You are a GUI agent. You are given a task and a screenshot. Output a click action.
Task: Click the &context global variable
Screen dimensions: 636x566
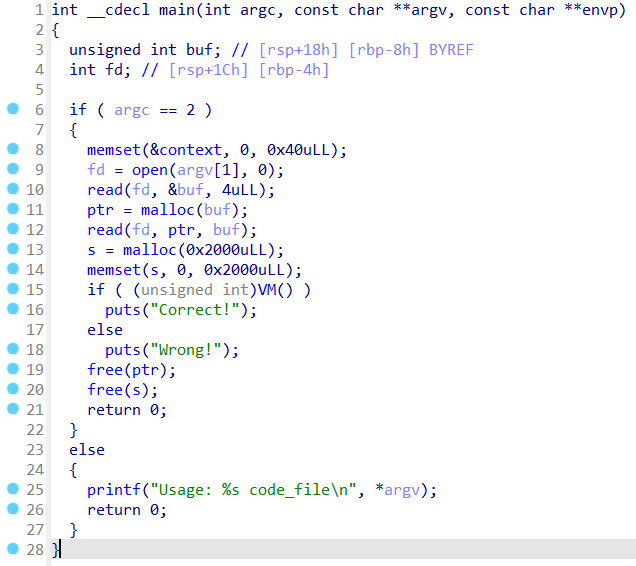(x=186, y=150)
